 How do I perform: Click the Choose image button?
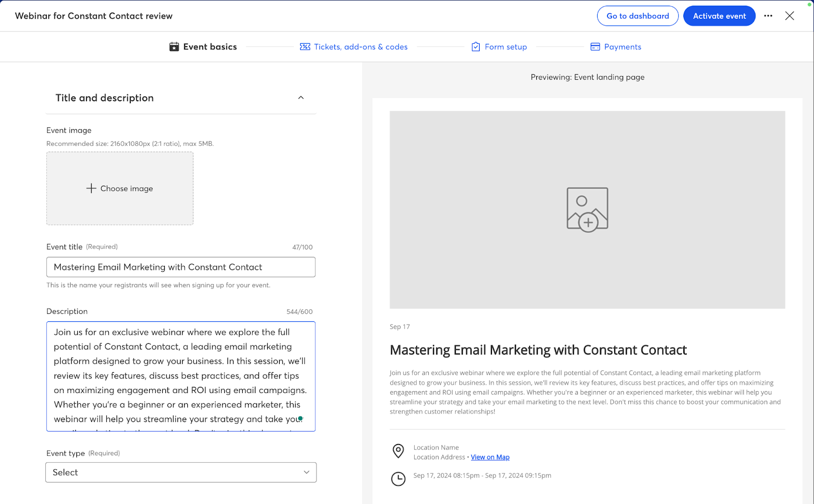pos(120,188)
